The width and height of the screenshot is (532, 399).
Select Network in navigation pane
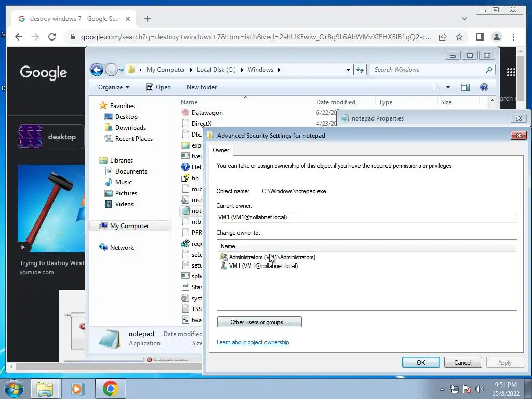point(122,248)
